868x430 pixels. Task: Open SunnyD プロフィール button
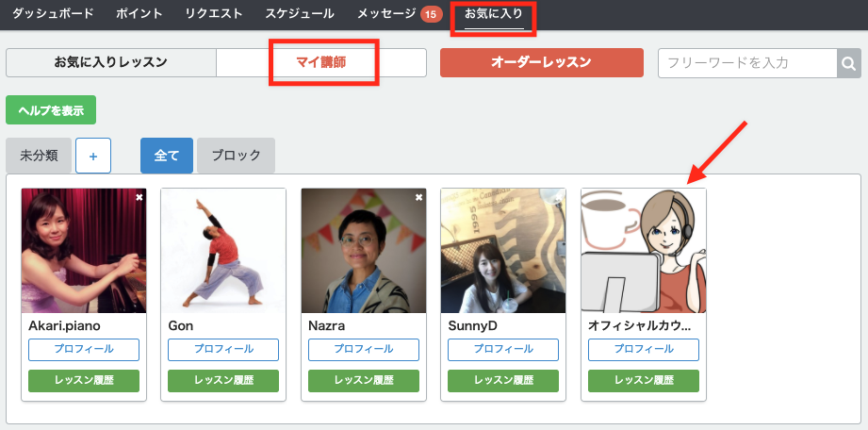point(503,350)
